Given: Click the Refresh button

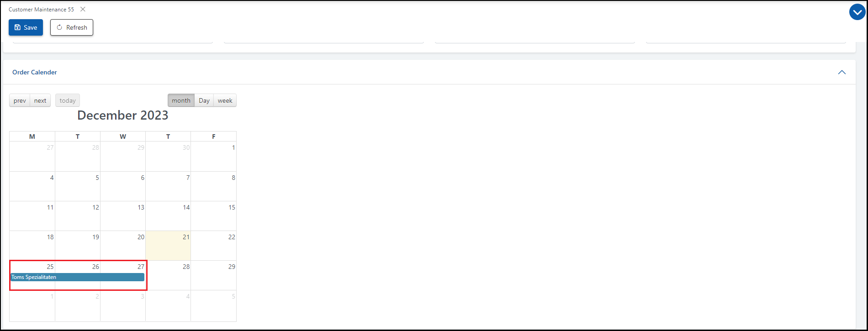Looking at the screenshot, I should [72, 27].
